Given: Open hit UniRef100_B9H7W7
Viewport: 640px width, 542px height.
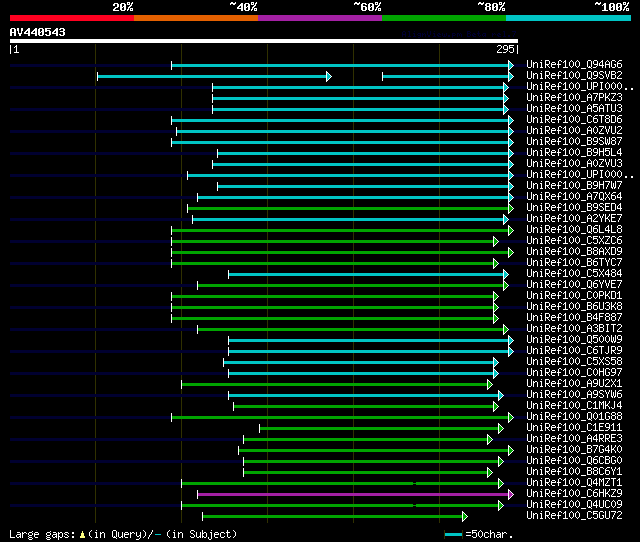Looking at the screenshot, I should (574, 185).
